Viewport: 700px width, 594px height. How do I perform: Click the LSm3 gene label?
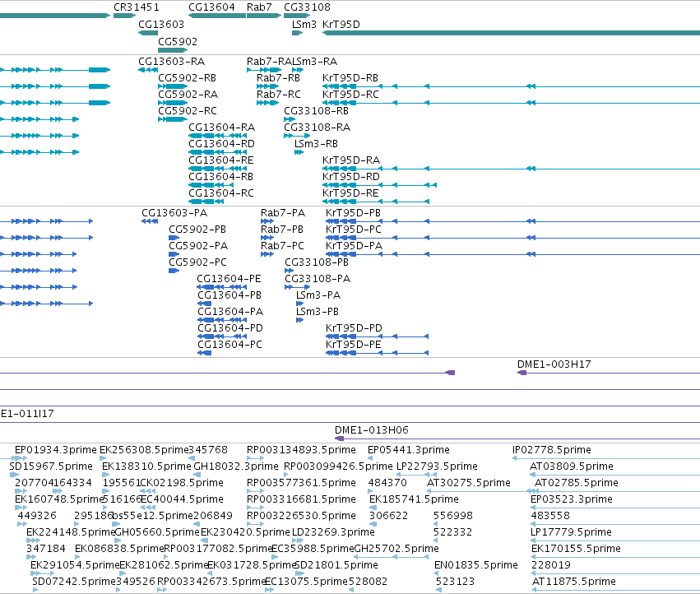coord(304,24)
